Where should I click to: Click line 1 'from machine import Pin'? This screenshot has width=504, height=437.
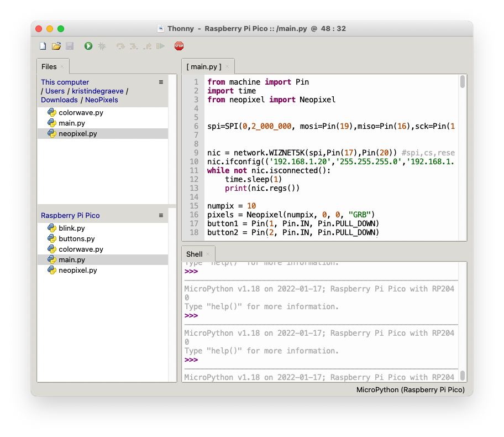coord(258,82)
